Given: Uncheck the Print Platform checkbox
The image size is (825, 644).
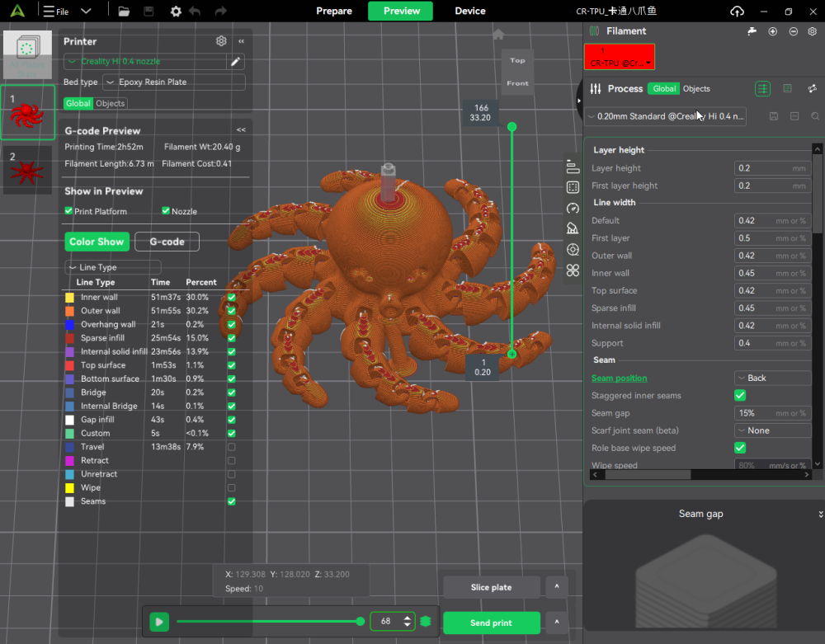Looking at the screenshot, I should click(68, 211).
